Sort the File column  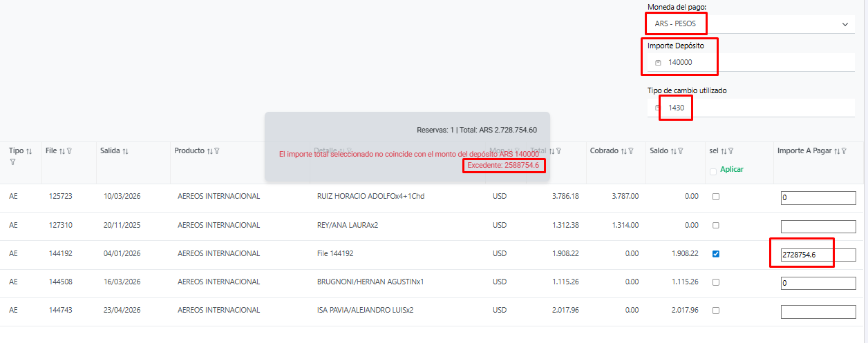pos(62,151)
